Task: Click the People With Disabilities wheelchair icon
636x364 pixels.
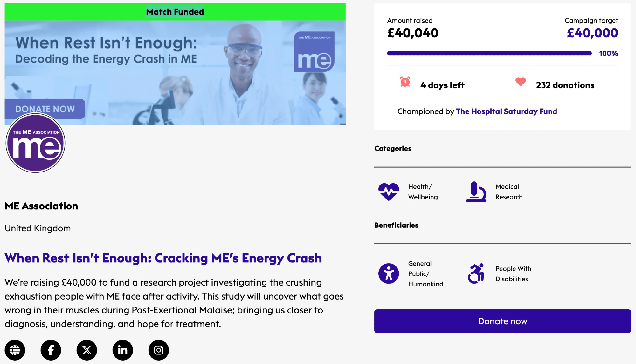Action: coord(476,273)
